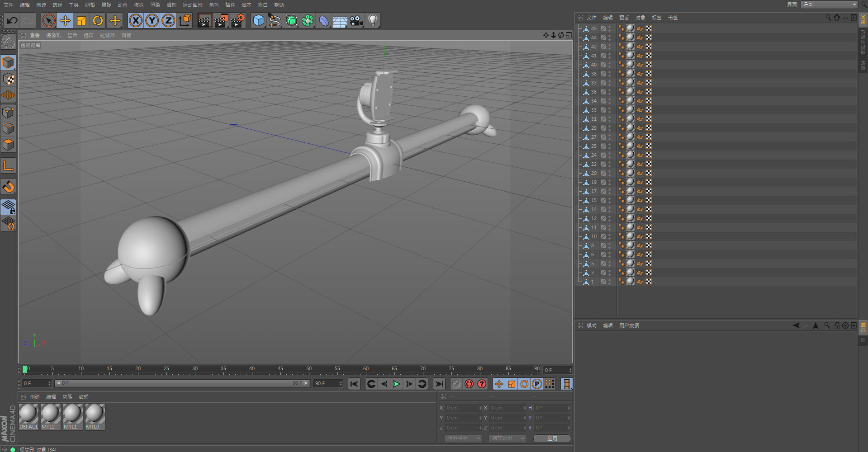
Task: Add a cube primitive object
Action: [x=258, y=21]
